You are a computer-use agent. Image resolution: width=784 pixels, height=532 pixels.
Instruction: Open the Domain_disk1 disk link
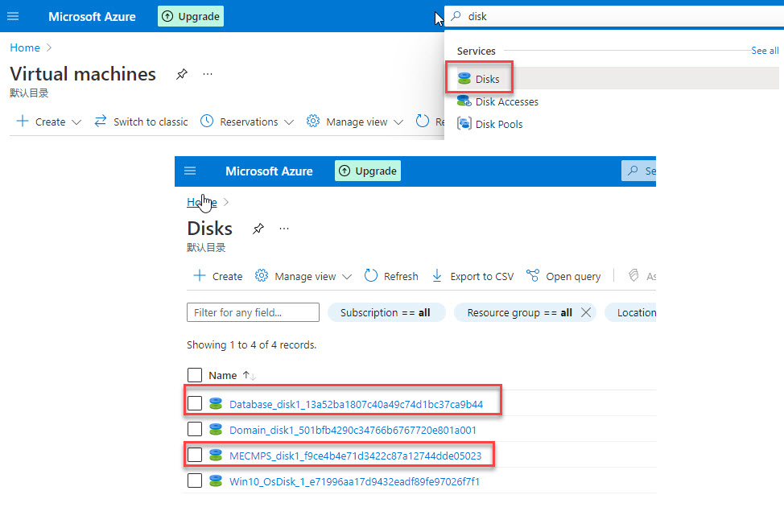(353, 430)
